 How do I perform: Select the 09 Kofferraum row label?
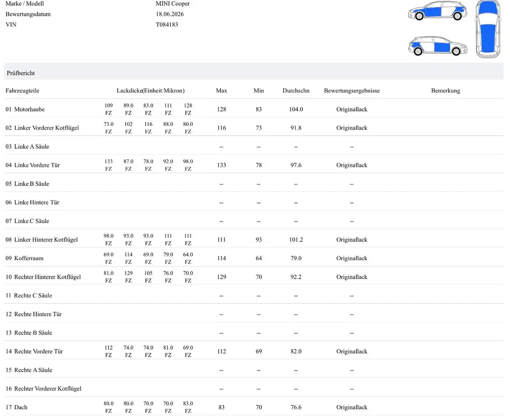pyautogui.click(x=25, y=258)
